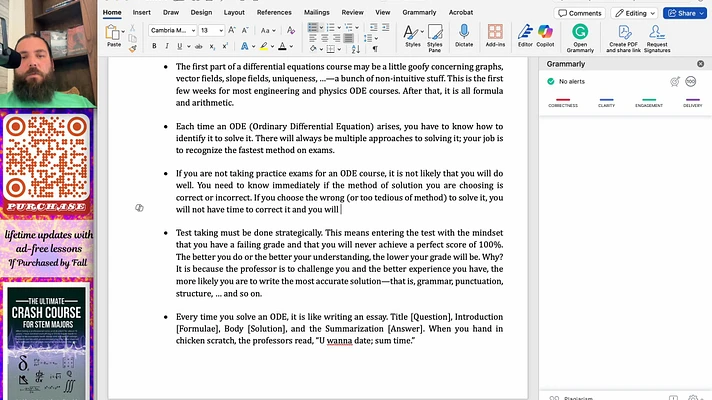712x400 pixels.
Task: Close the Grammarly pane
Action: point(701,64)
